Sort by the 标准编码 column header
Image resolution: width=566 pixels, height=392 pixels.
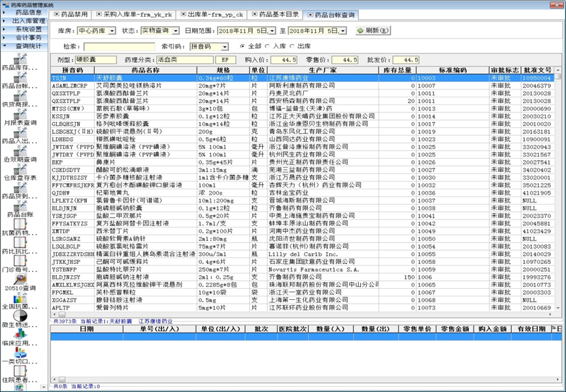(x=453, y=70)
